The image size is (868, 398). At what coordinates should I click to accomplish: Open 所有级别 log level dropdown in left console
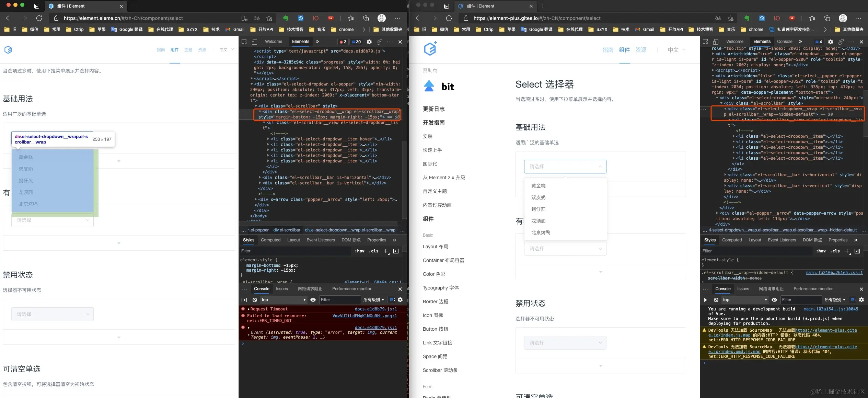373,300
